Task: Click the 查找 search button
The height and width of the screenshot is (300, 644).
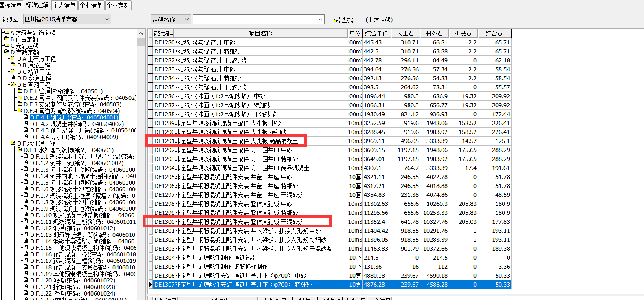Action: click(343, 20)
